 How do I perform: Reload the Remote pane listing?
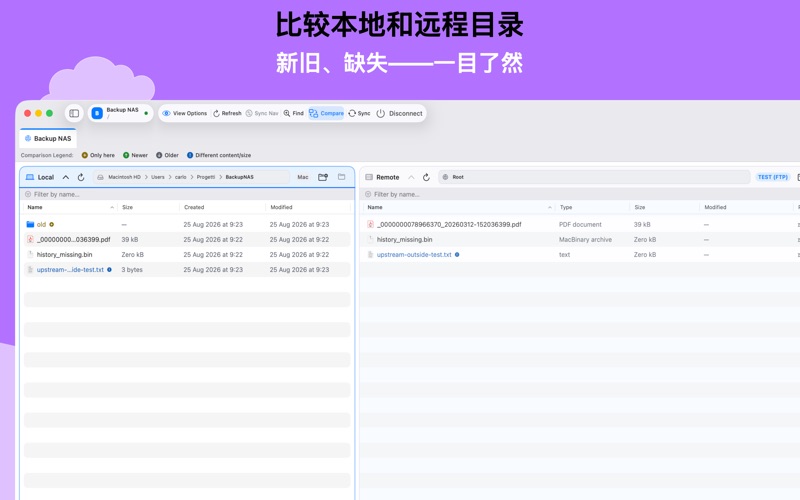(x=427, y=177)
